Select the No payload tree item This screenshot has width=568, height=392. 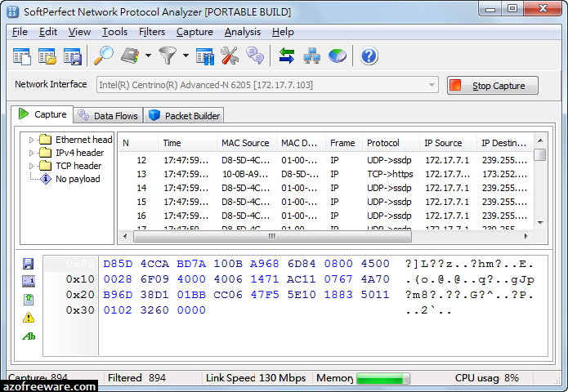[x=78, y=179]
